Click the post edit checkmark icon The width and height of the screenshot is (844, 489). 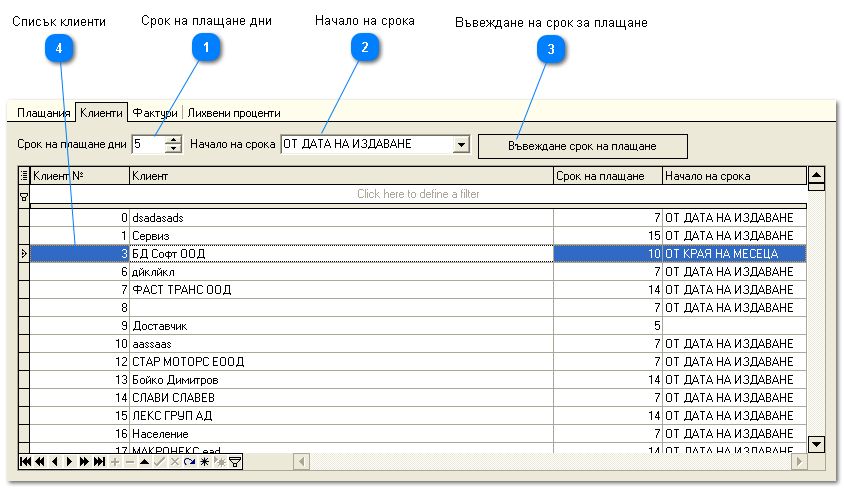pyautogui.click(x=159, y=462)
